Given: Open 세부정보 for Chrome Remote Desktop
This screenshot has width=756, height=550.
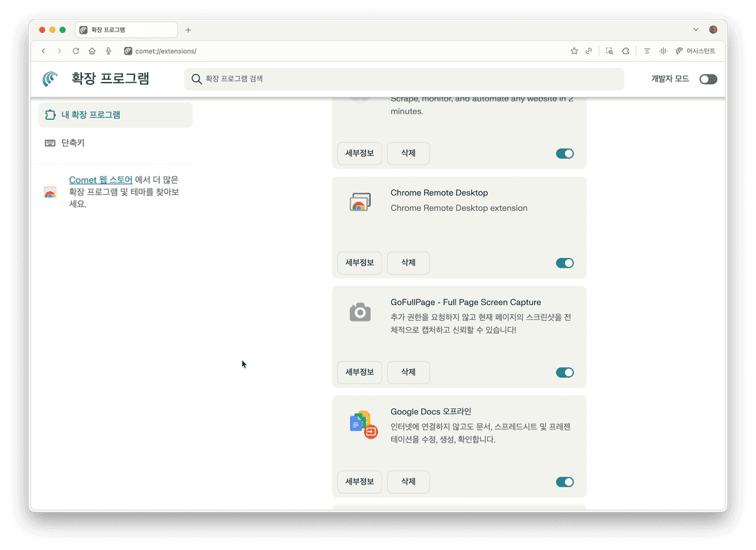Looking at the screenshot, I should [x=360, y=263].
